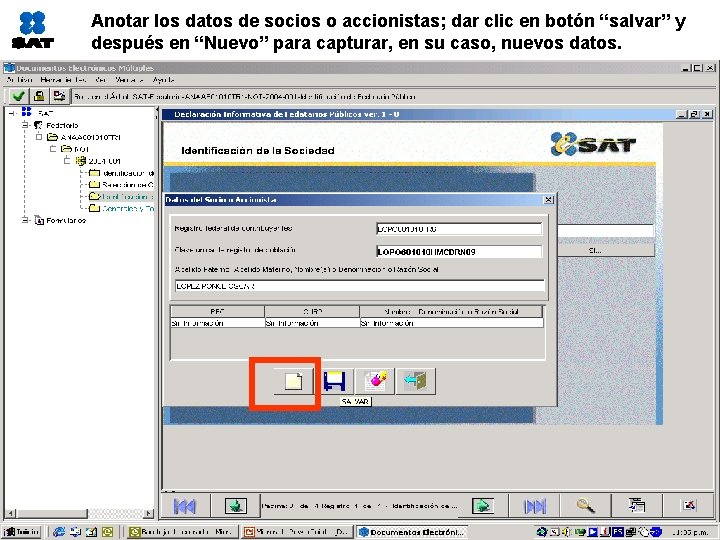
Task: Click the name field containing LOPEZ PONCE
Action: coord(360,286)
